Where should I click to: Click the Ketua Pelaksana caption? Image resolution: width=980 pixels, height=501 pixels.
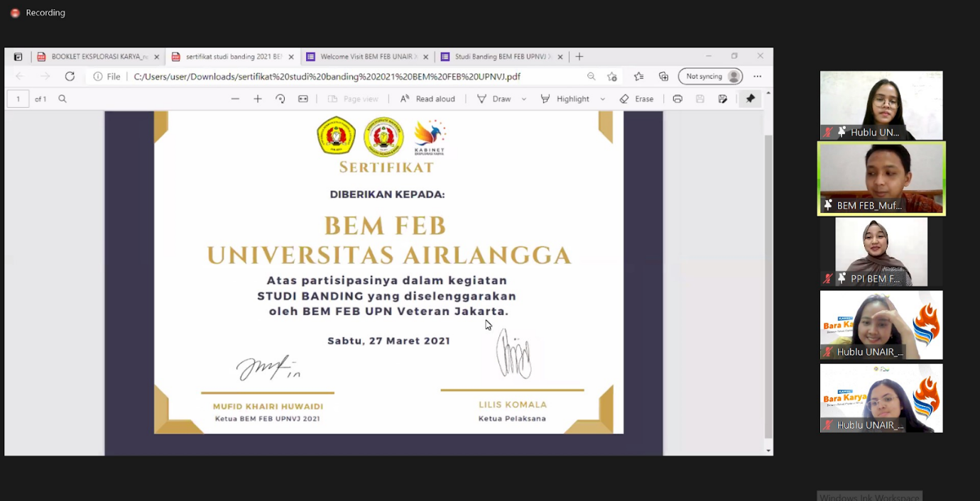tap(512, 419)
